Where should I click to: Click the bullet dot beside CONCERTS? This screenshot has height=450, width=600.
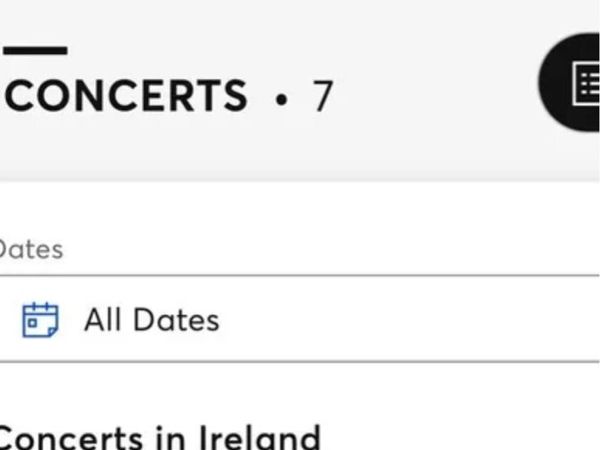point(281,99)
